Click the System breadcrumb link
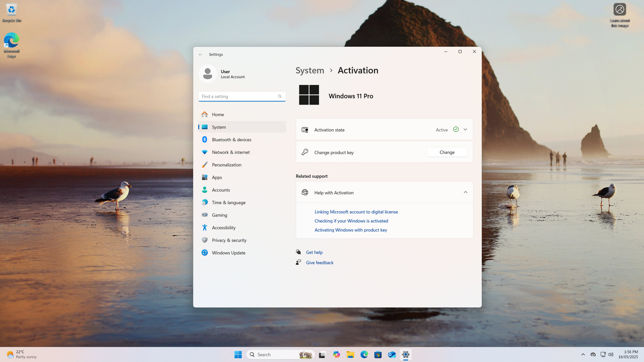The width and height of the screenshot is (644, 362). [x=310, y=71]
